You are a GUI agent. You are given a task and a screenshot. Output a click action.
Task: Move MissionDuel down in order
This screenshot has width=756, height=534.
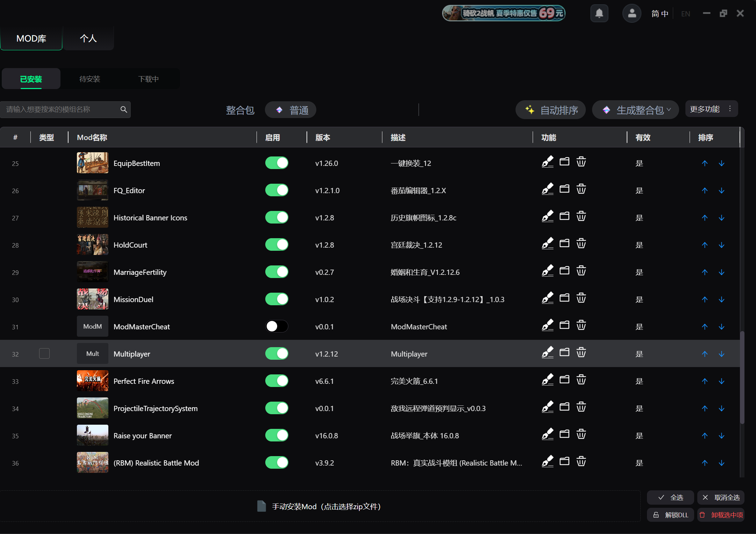pos(721,300)
